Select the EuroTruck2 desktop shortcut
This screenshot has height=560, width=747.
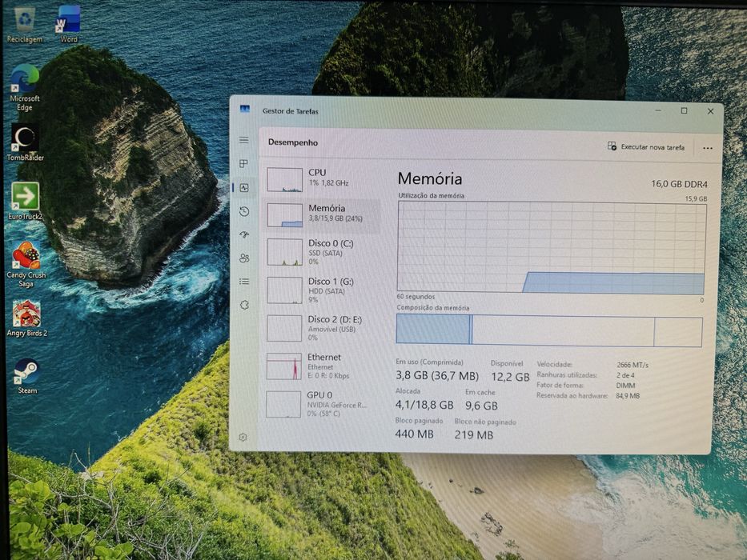26,201
